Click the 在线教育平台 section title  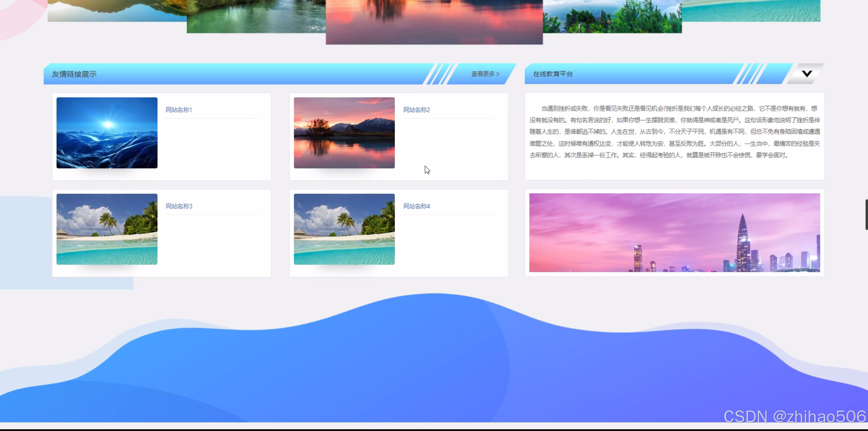552,74
